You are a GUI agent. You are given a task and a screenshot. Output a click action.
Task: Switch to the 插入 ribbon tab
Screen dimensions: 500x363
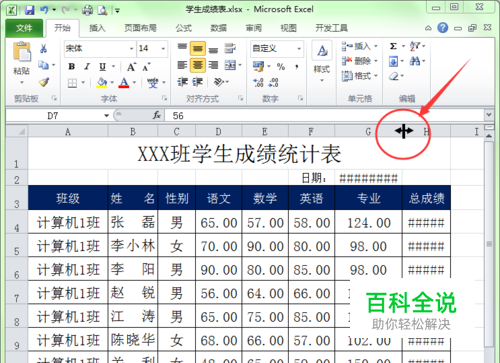97,28
